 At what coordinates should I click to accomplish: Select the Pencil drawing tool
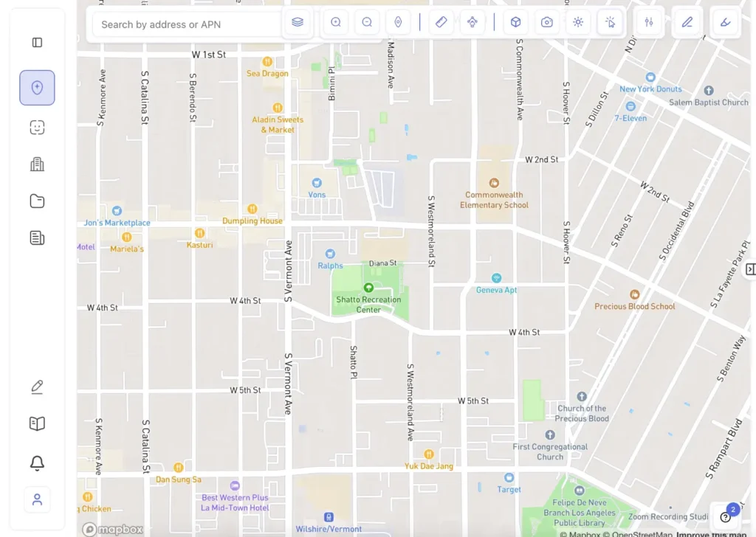pyautogui.click(x=687, y=22)
